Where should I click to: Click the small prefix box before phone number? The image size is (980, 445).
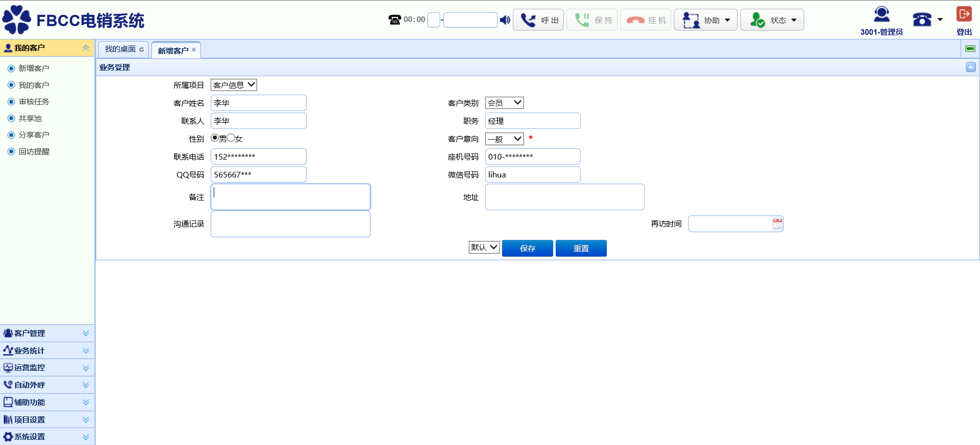tap(434, 20)
